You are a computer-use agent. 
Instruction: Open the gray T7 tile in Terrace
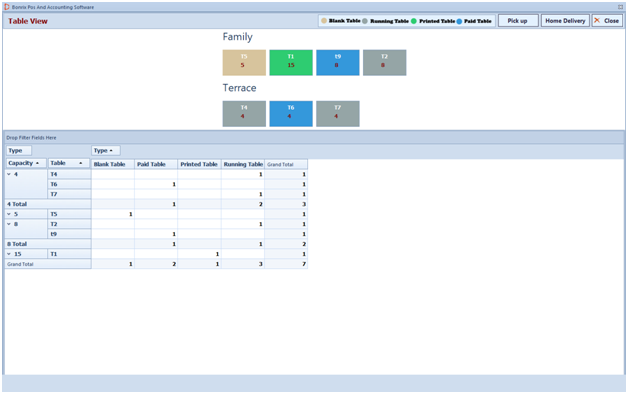coord(338,114)
